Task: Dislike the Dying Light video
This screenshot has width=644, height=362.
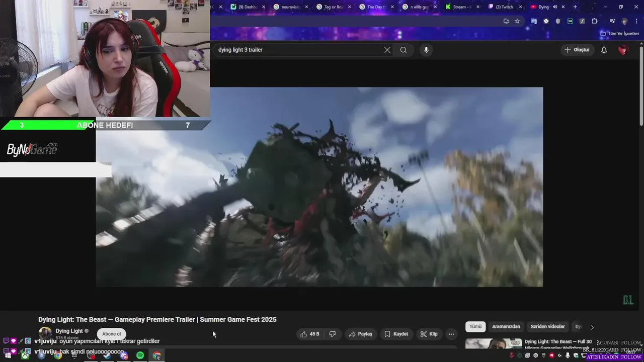Action: (332, 334)
